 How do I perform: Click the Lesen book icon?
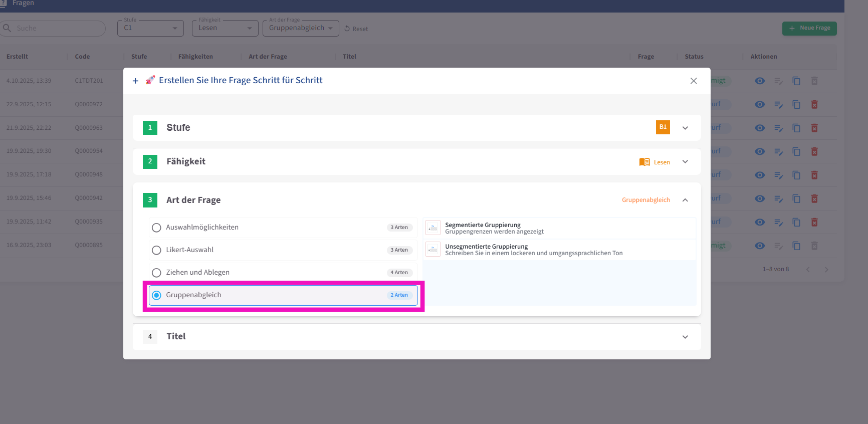(644, 162)
